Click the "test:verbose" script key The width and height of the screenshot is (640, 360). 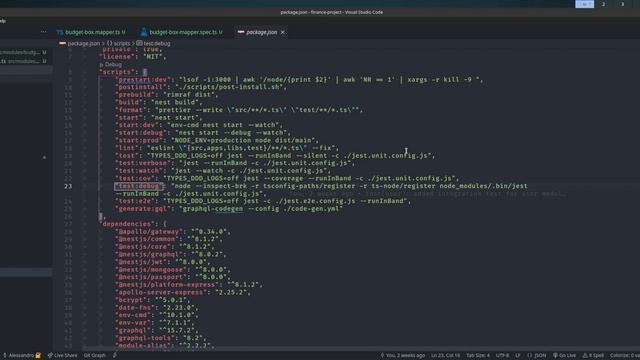(143, 163)
